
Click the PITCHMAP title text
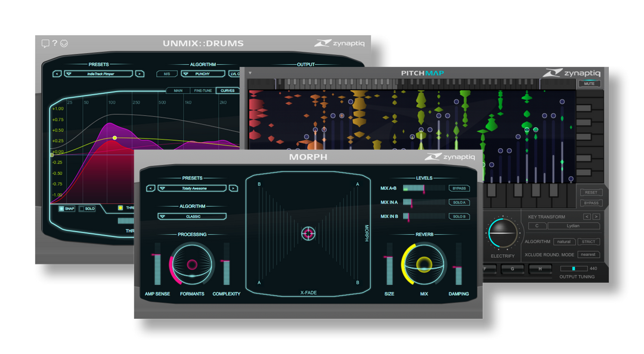coord(422,73)
